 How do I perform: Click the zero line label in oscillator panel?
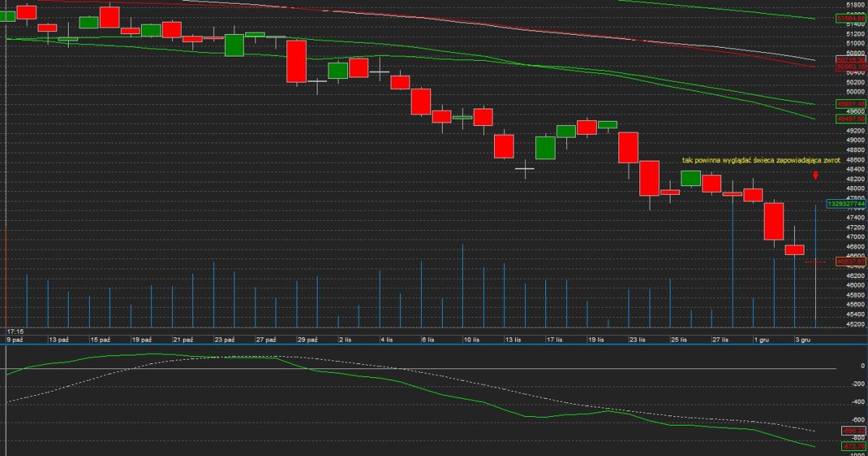(861, 366)
